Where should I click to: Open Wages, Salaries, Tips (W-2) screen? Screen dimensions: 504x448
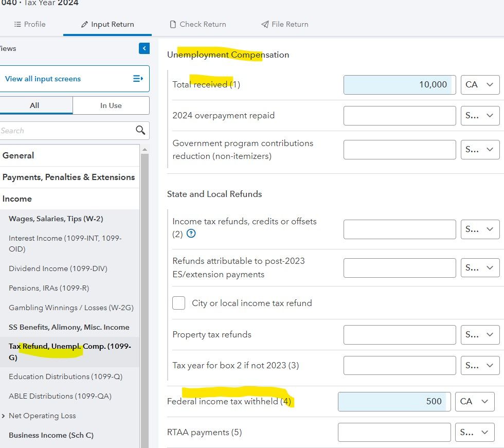click(x=56, y=219)
